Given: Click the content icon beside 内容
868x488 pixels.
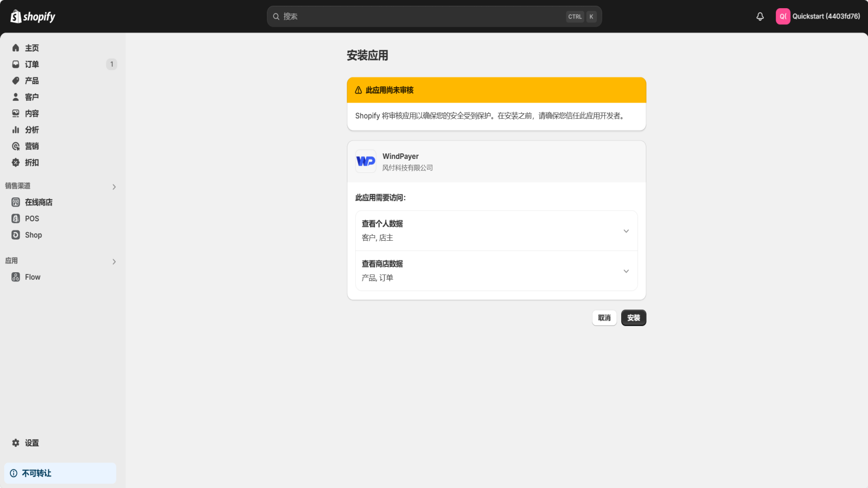Looking at the screenshot, I should (16, 113).
